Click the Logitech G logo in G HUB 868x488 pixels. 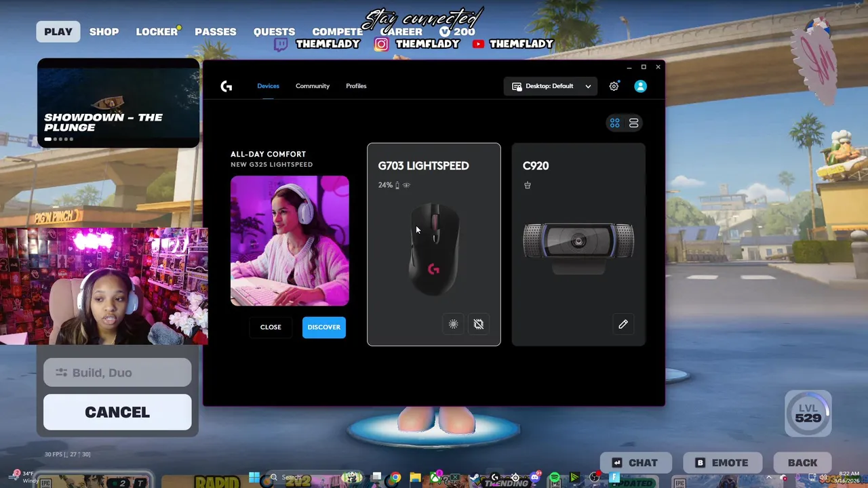tap(226, 86)
